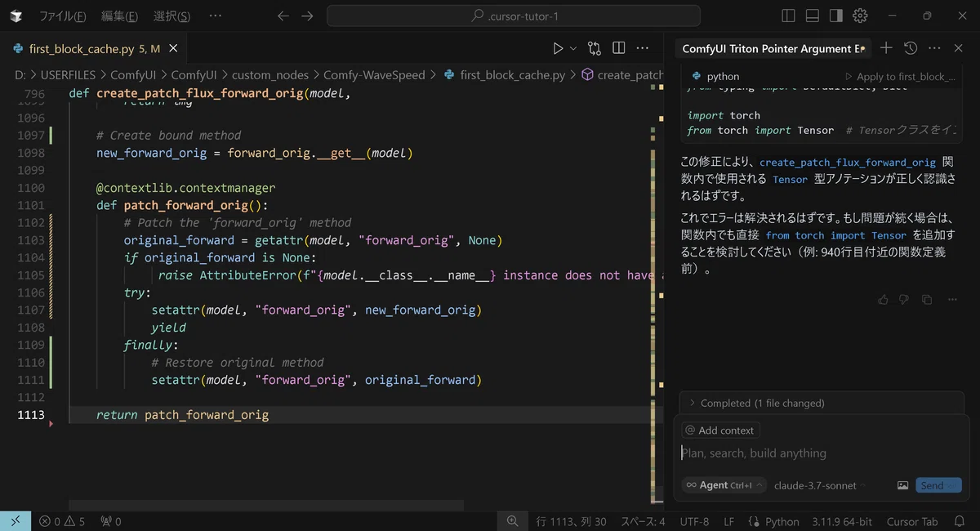
Task: Toggle the bottom panel layout icon
Action: 812,16
